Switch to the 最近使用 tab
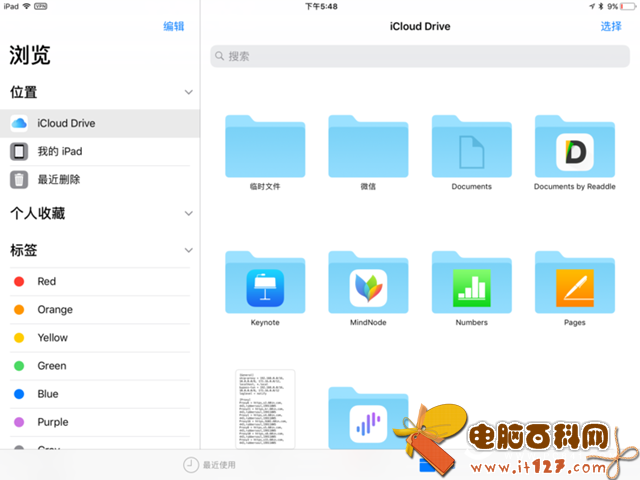The image size is (640, 480). (x=209, y=465)
